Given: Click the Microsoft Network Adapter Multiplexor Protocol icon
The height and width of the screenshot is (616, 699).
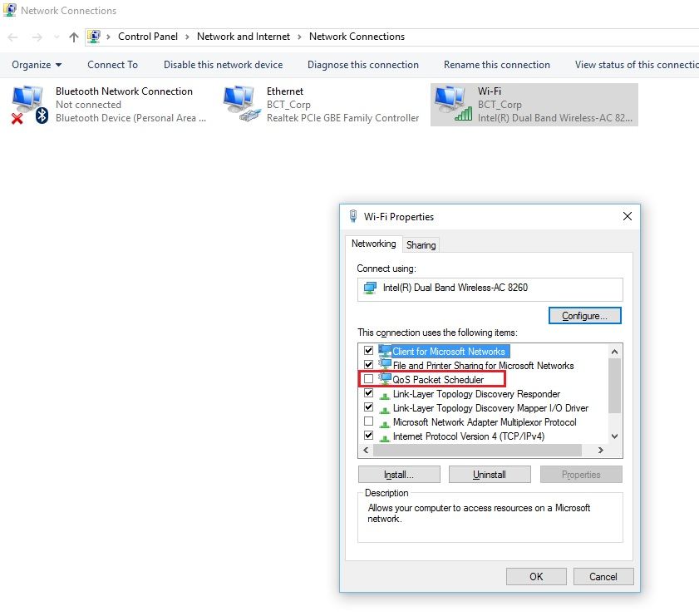Looking at the screenshot, I should tap(384, 423).
